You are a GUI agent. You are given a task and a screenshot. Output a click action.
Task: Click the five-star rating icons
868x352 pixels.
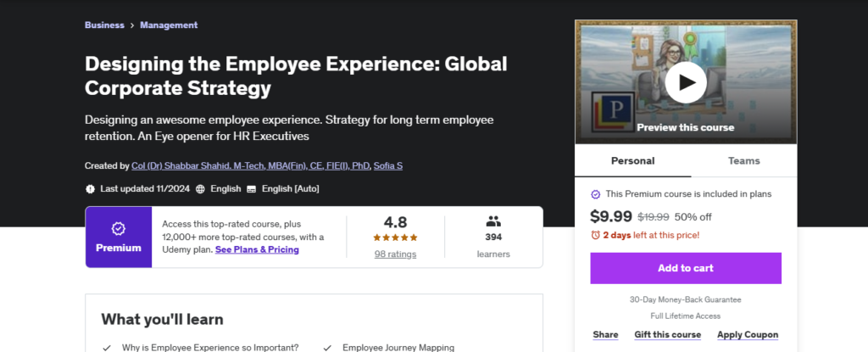point(395,237)
